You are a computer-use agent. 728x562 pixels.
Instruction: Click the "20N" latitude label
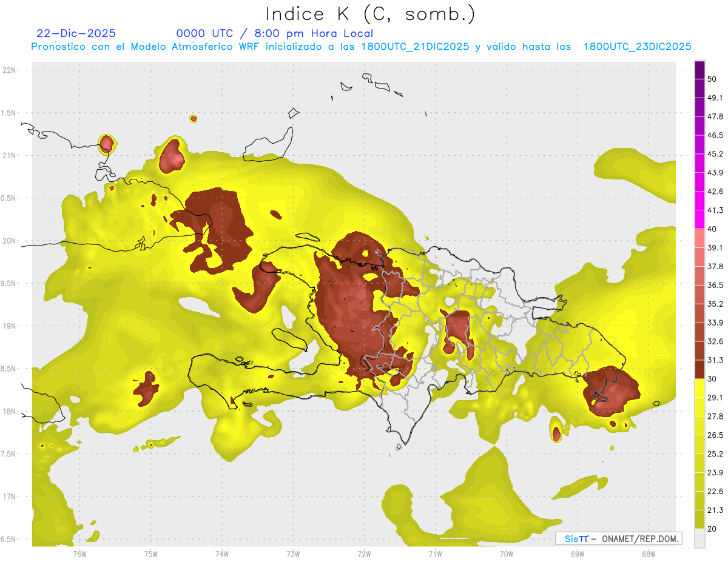[10, 241]
